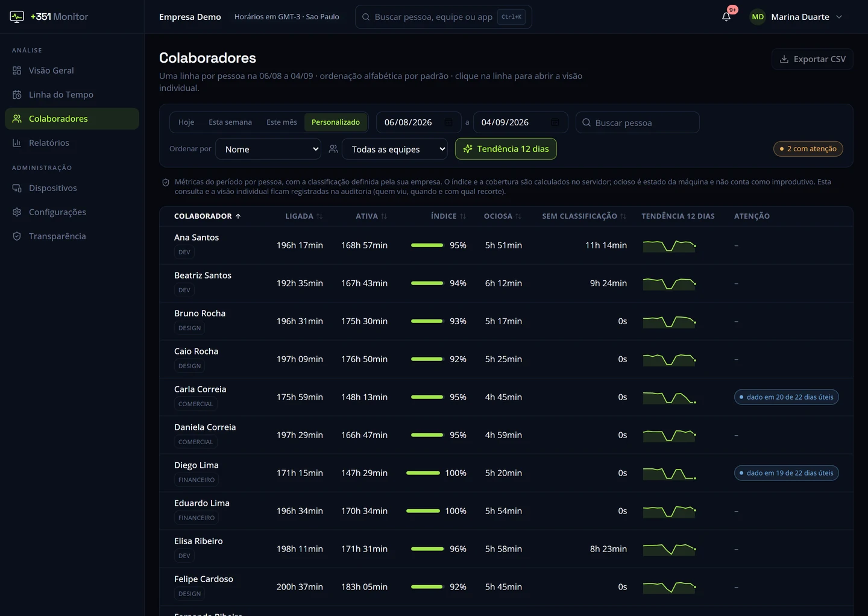Select the Esta semana period tab
This screenshot has height=616, width=868.
pos(230,122)
